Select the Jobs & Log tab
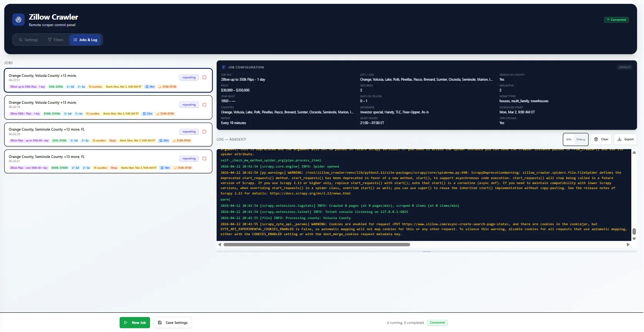The image size is (644, 332). click(x=85, y=40)
